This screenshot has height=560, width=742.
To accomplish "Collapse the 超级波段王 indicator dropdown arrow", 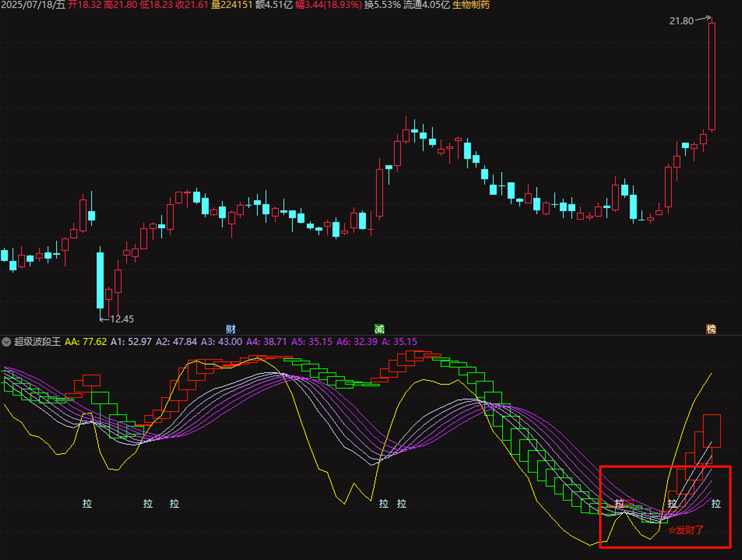I will [x=6, y=342].
